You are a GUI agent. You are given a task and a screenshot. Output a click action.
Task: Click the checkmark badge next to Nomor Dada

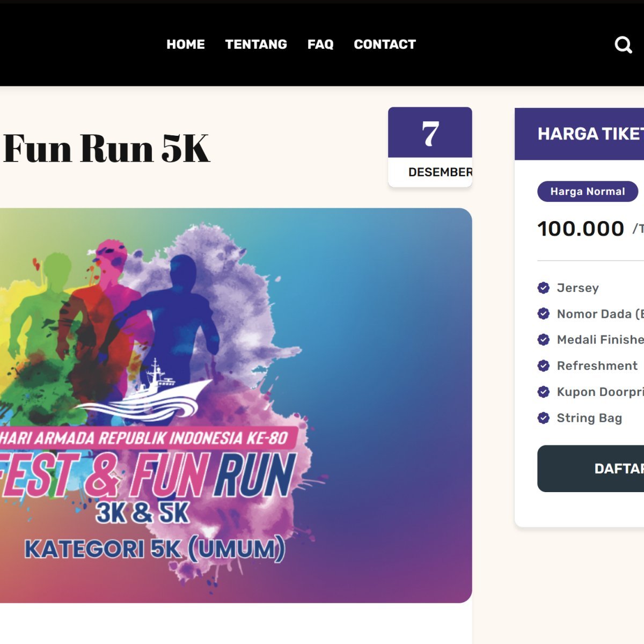tap(543, 314)
